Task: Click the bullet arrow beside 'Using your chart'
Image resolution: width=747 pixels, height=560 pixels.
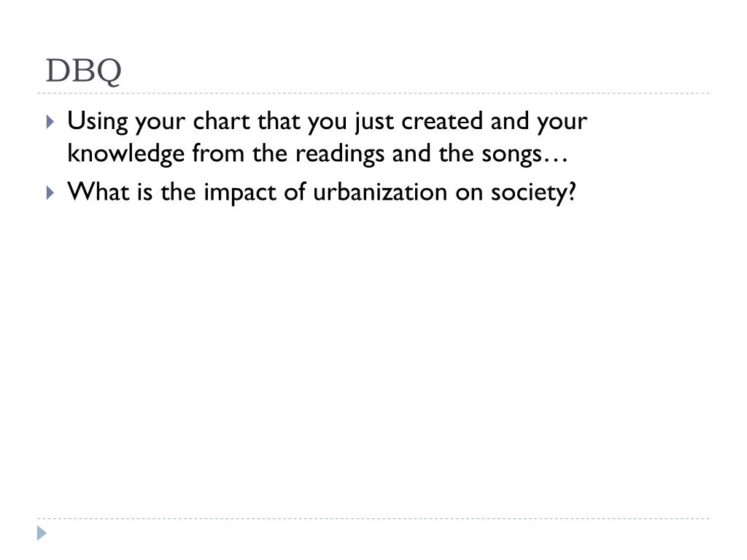Action: pos(50,122)
